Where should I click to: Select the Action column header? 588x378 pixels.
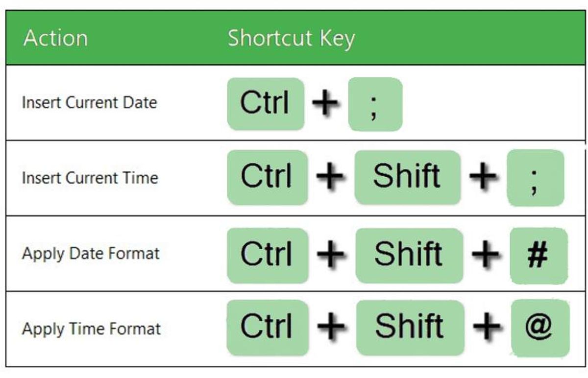(55, 38)
